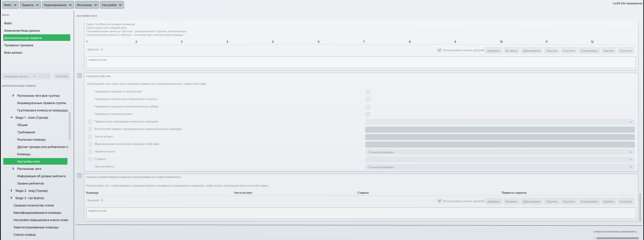Click Очистить next to recent entries
The height and width of the screenshot is (240, 644).
[x=62, y=76]
